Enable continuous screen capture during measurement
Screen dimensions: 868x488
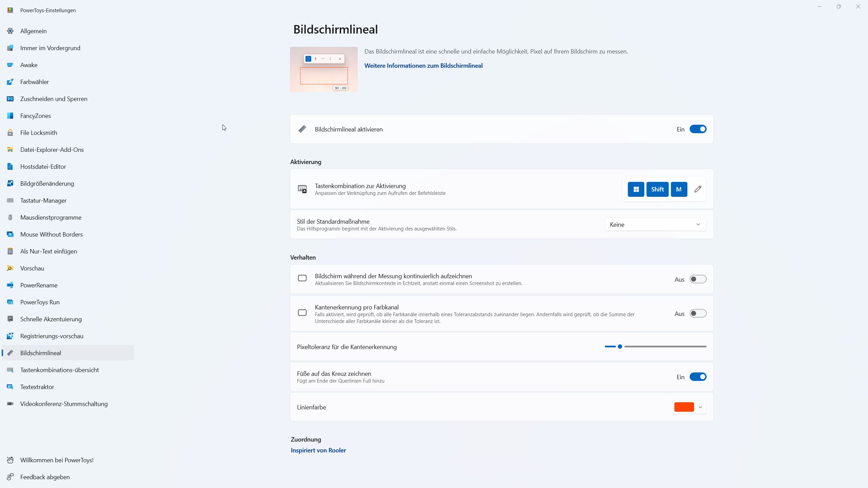coord(698,279)
